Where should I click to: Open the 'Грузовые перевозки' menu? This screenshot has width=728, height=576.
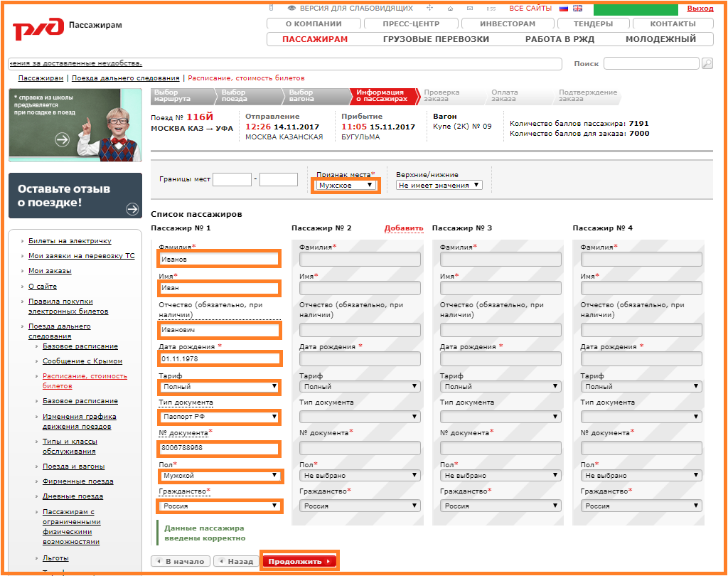pyautogui.click(x=436, y=39)
